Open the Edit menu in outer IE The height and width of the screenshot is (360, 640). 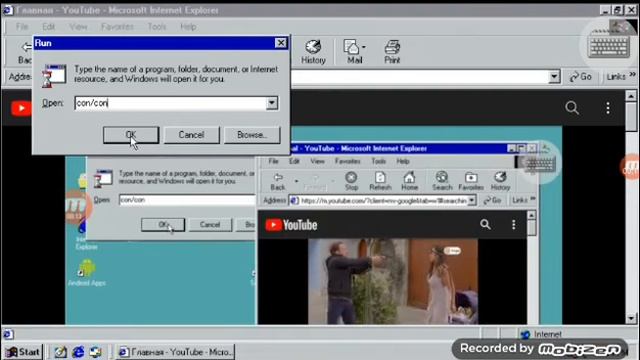click(x=48, y=27)
